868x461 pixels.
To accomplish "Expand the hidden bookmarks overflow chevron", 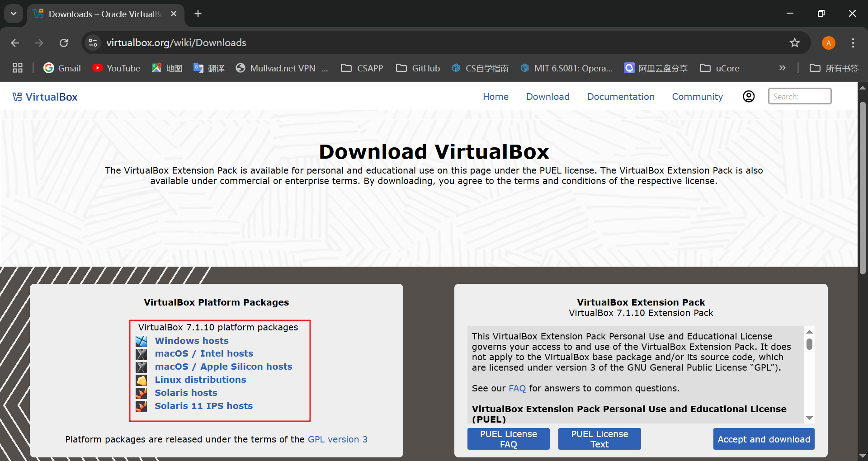I will (x=782, y=68).
